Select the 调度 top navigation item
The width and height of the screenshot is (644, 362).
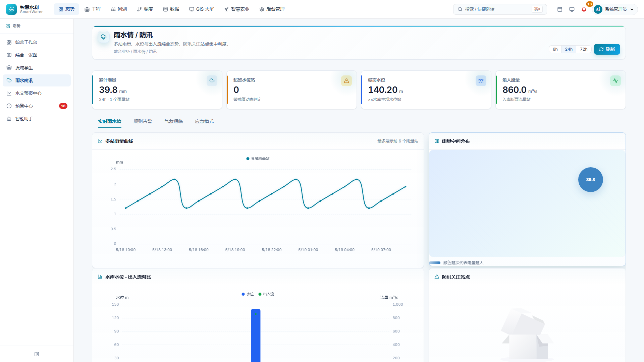(145, 9)
